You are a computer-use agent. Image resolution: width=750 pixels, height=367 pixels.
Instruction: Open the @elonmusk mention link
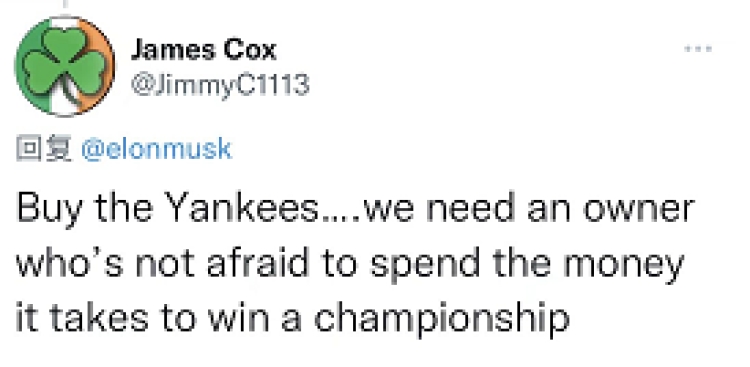point(156,149)
